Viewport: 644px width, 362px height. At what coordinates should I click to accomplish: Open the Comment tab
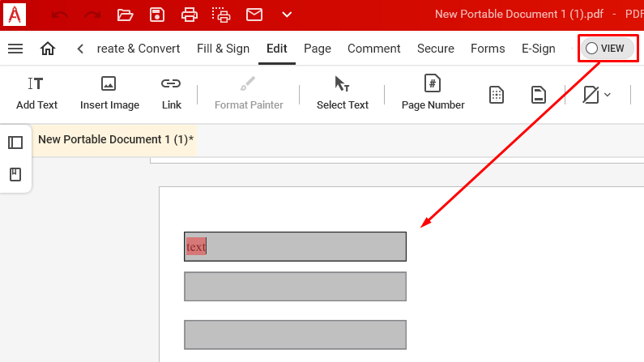tap(373, 49)
